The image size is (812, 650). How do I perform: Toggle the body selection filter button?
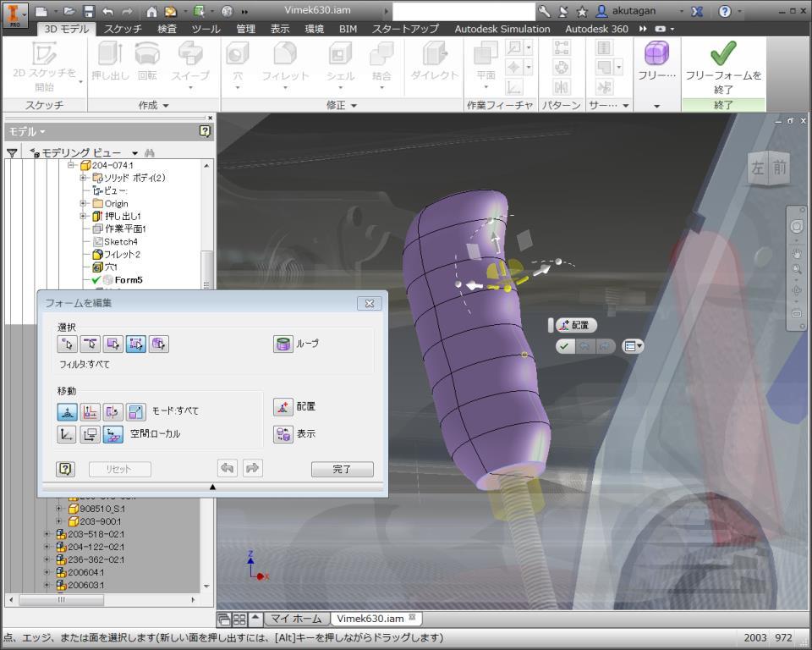pos(159,344)
